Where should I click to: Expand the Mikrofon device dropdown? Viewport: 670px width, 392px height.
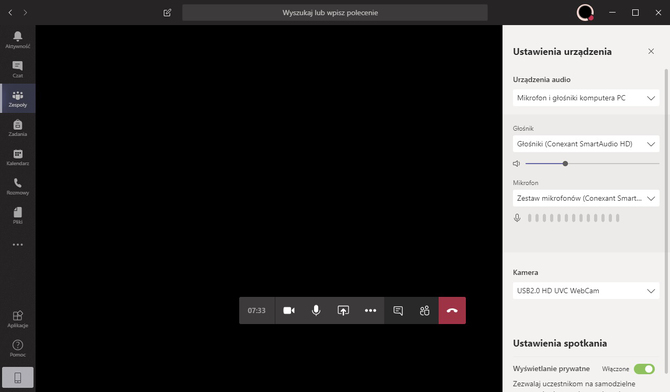pos(586,198)
